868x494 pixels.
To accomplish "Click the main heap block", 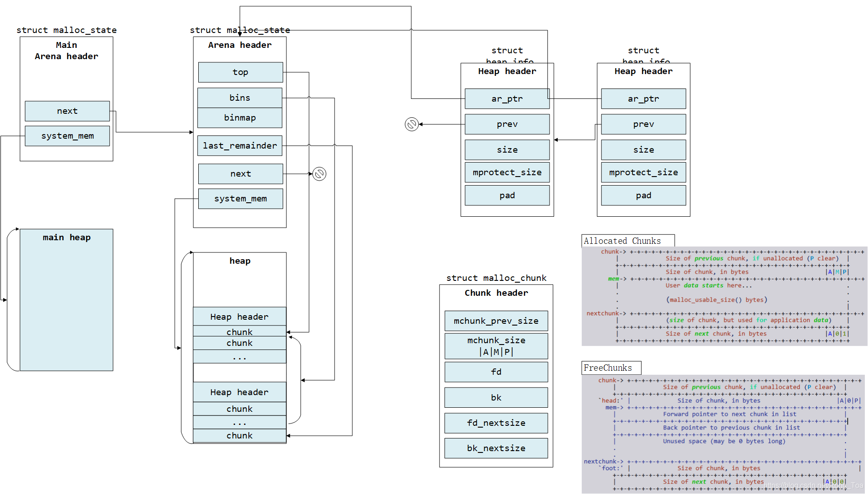I will point(66,300).
